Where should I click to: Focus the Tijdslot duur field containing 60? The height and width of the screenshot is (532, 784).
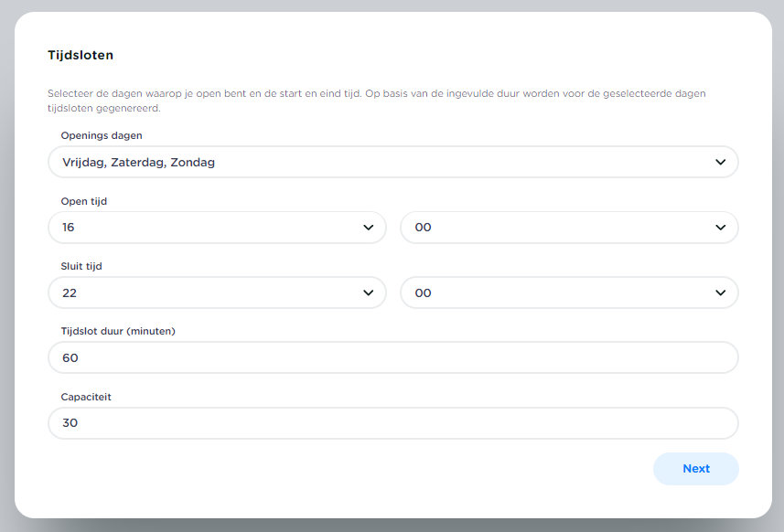392,358
